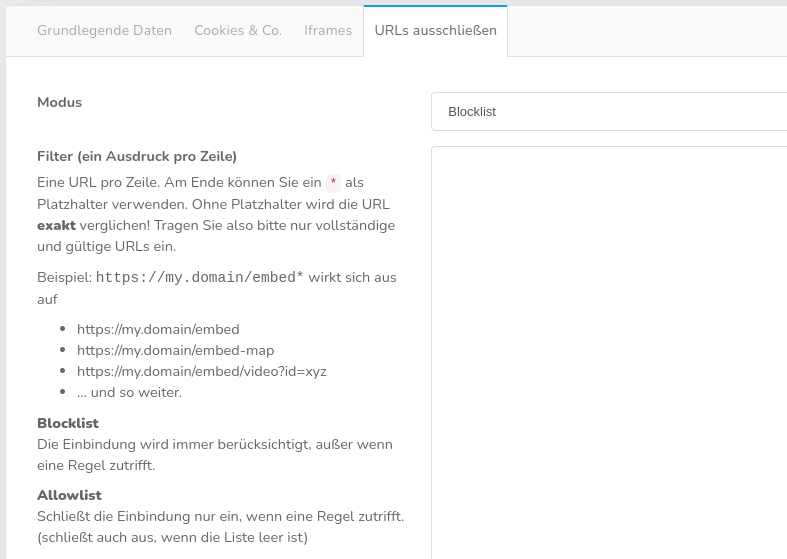The width and height of the screenshot is (787, 559).
Task: Click the Blocklist description paragraph
Action: pos(214,454)
